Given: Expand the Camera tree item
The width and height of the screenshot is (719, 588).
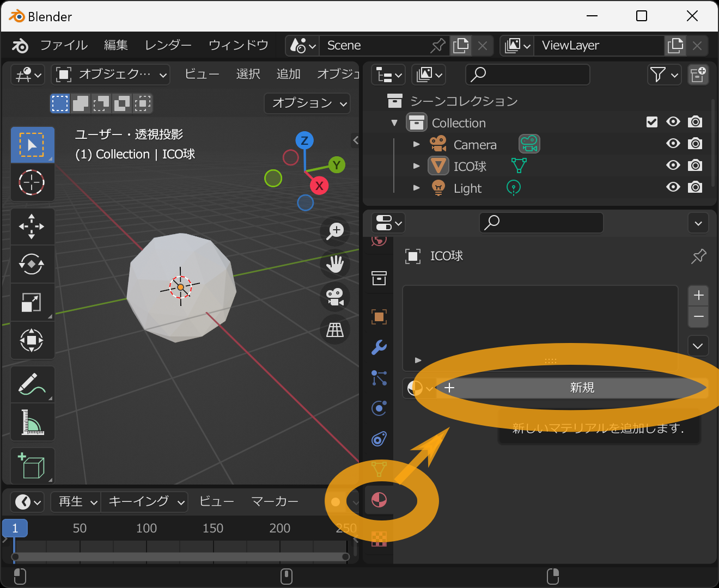Looking at the screenshot, I should (x=417, y=144).
